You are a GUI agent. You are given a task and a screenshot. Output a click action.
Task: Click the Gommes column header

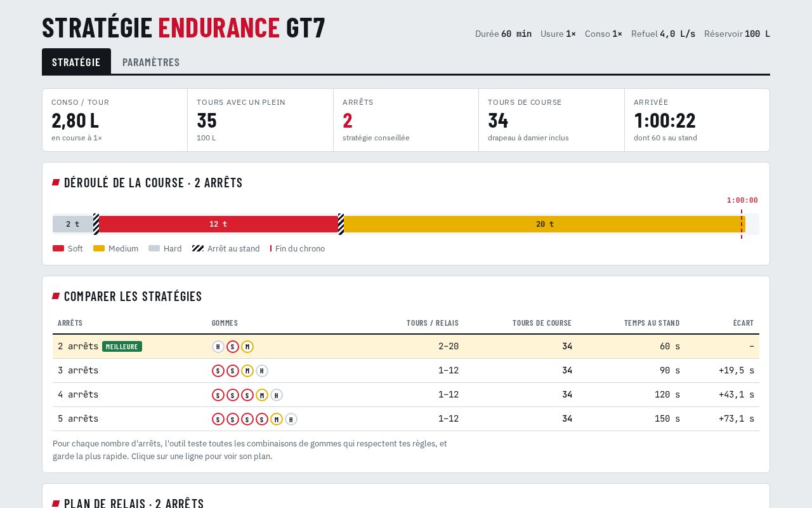click(225, 323)
